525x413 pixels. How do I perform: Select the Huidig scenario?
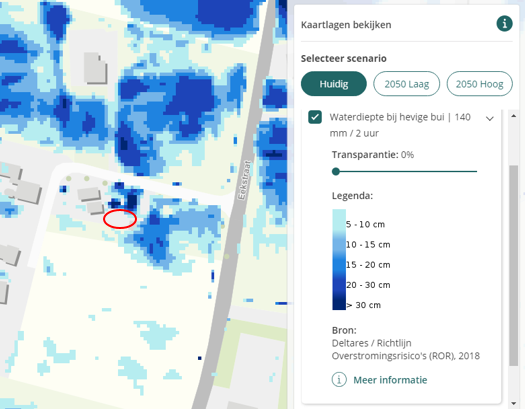[333, 84]
